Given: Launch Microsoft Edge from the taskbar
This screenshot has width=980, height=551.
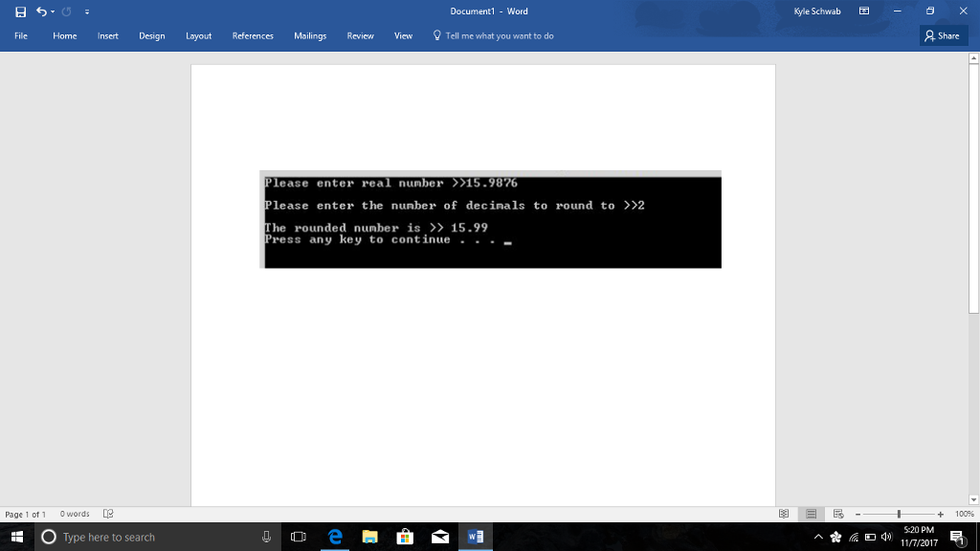Looking at the screenshot, I should coord(334,537).
